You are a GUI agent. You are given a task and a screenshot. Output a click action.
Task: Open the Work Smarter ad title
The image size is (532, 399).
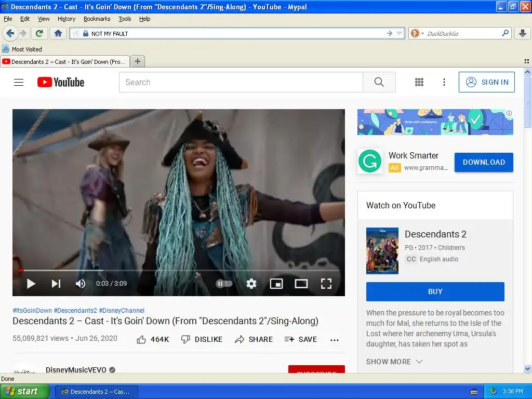[x=413, y=155]
